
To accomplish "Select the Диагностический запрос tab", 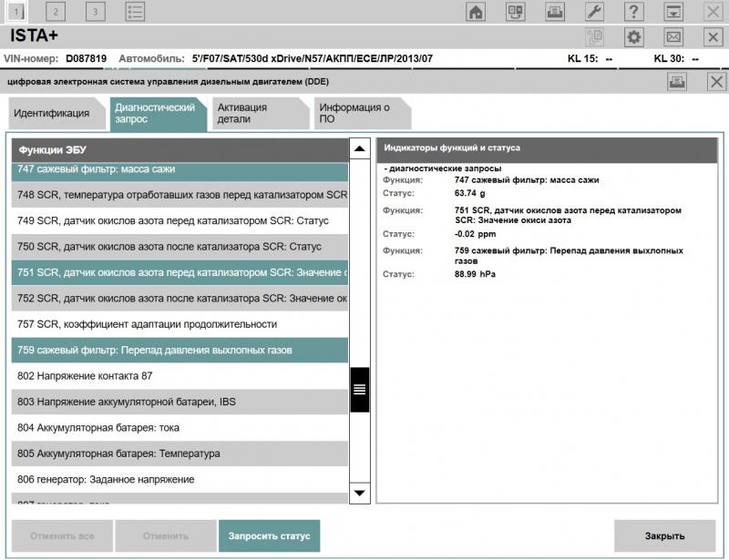I will [159, 114].
